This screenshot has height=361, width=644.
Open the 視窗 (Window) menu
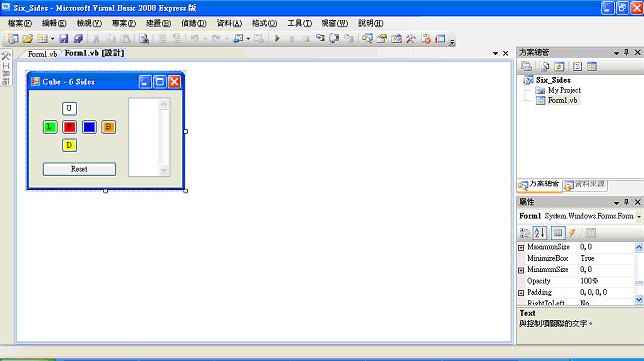pos(334,23)
